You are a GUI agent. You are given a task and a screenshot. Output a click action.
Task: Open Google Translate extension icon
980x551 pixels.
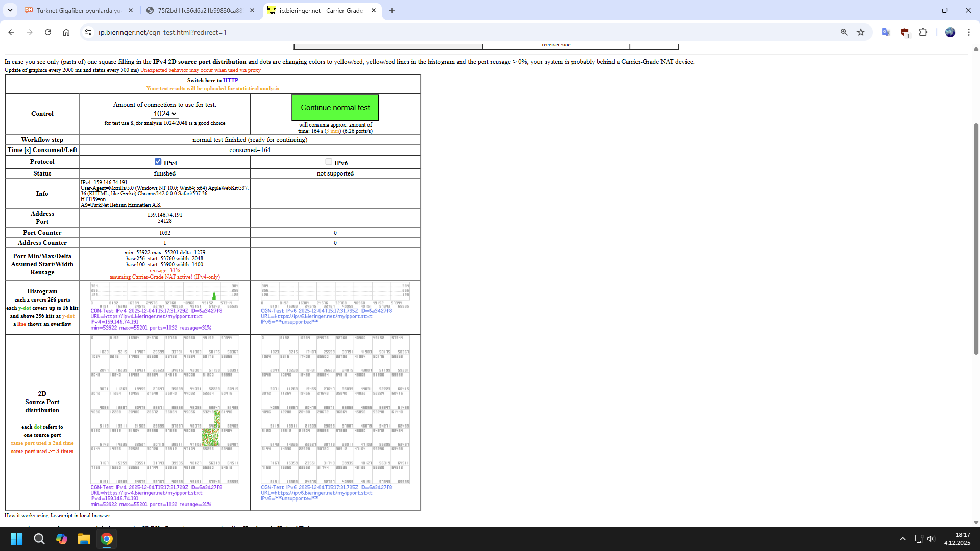886,32
